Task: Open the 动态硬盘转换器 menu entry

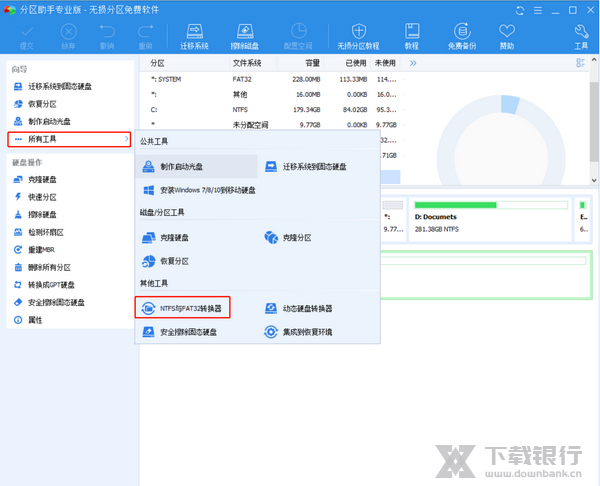Action: pyautogui.click(x=298, y=308)
